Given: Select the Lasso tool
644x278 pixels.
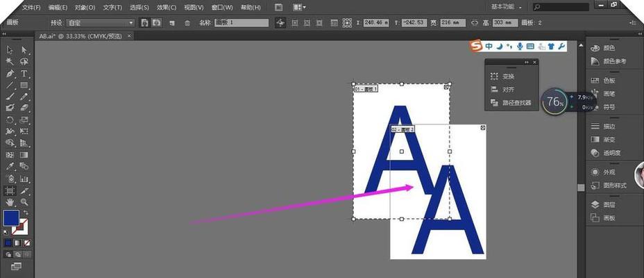Looking at the screenshot, I should point(24,62).
